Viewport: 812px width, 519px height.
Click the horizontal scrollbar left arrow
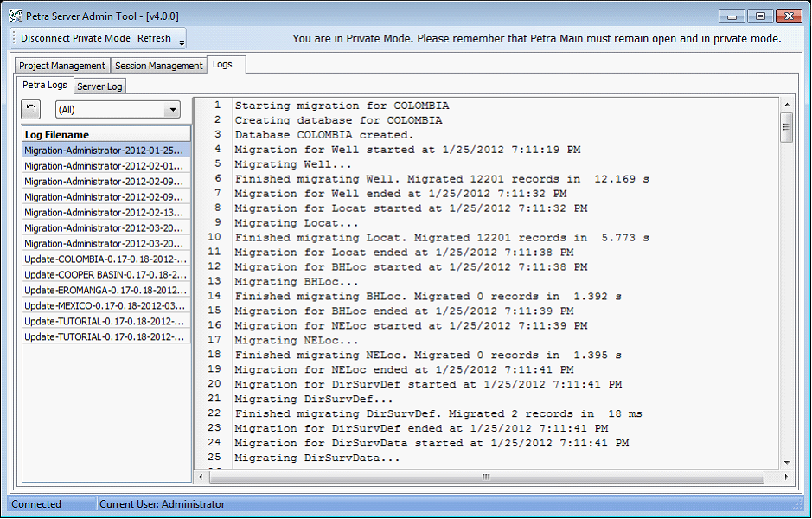[201, 477]
